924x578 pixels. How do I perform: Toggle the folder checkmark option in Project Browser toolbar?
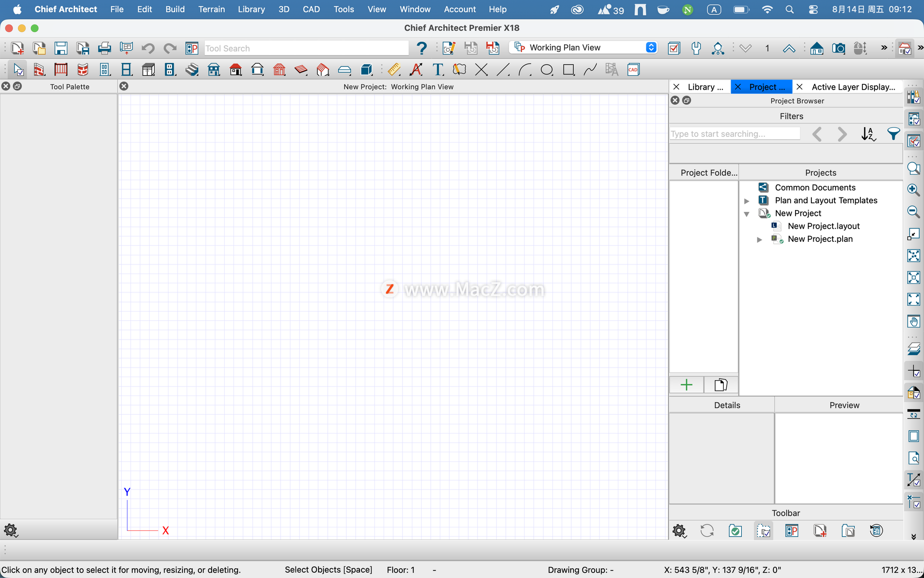(735, 531)
